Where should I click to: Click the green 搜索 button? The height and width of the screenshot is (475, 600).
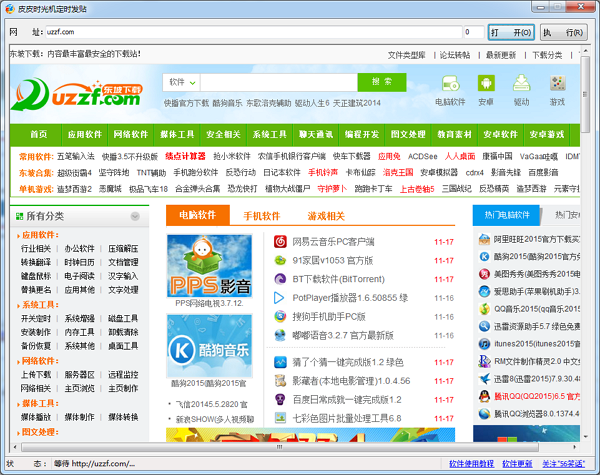point(382,82)
